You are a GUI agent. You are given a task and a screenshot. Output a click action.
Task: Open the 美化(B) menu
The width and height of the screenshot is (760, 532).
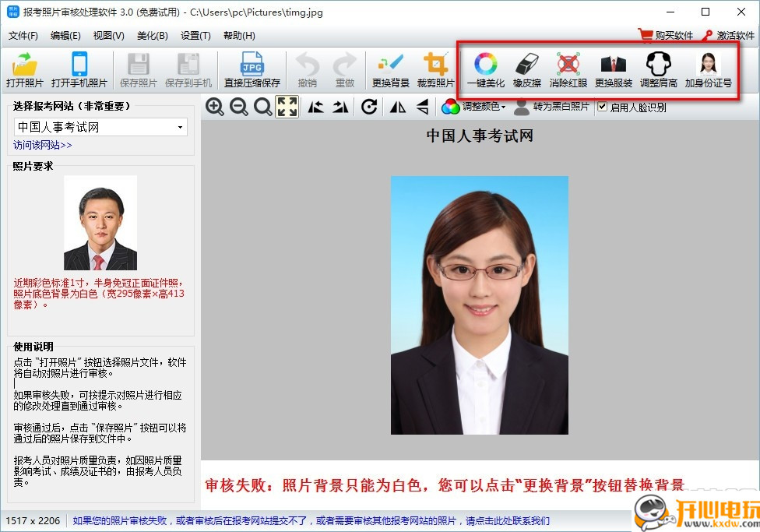pyautogui.click(x=152, y=35)
